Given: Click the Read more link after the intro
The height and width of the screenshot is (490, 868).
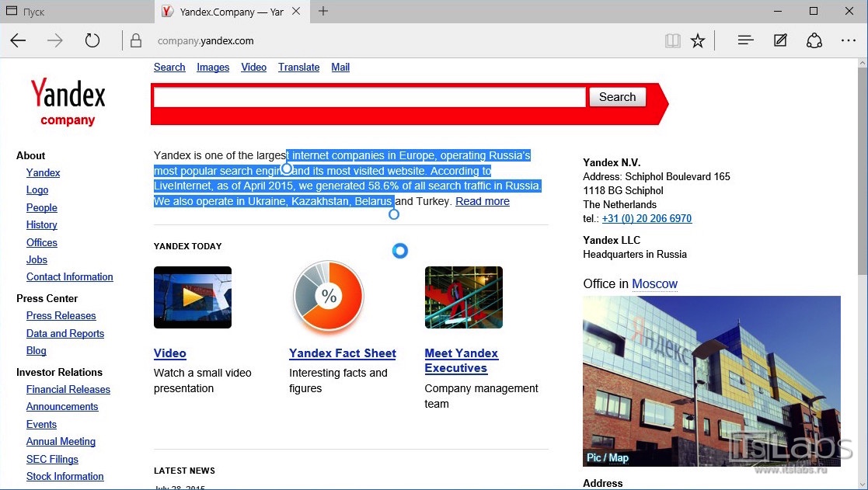Looking at the screenshot, I should point(483,201).
